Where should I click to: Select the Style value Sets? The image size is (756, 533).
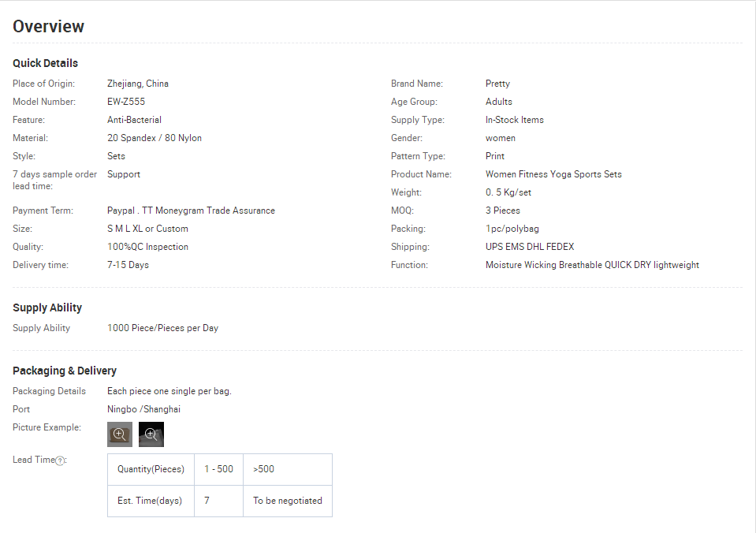coord(116,156)
